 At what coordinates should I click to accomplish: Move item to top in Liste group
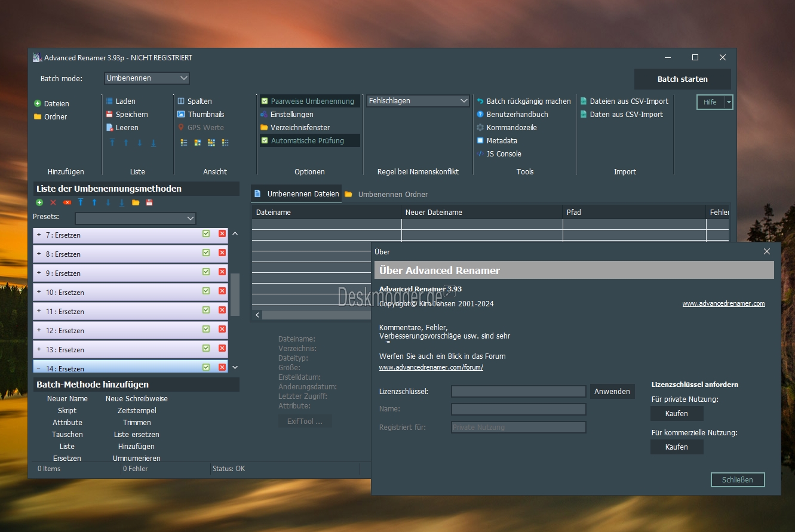112,143
